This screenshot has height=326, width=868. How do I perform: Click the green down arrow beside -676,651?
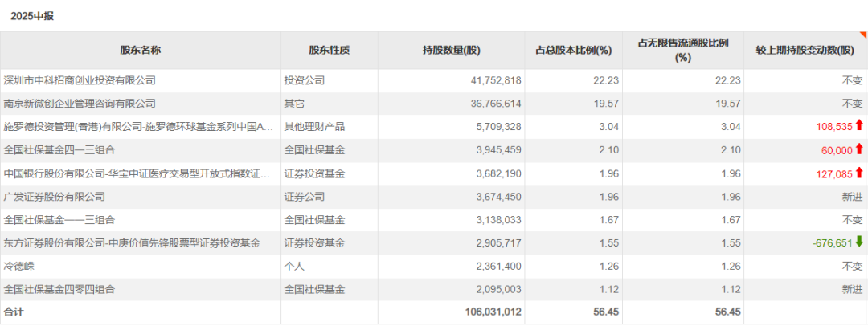coord(858,242)
